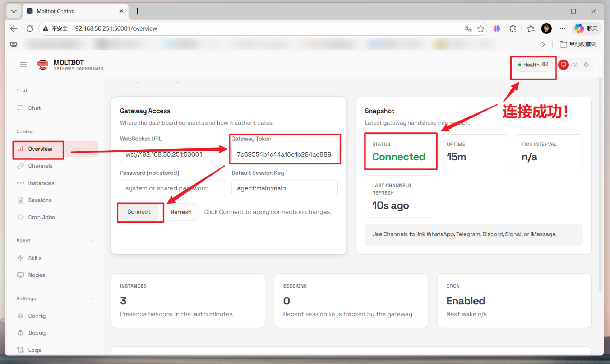Click the Default Session Key field
This screenshot has height=364, width=610.
pos(284,188)
